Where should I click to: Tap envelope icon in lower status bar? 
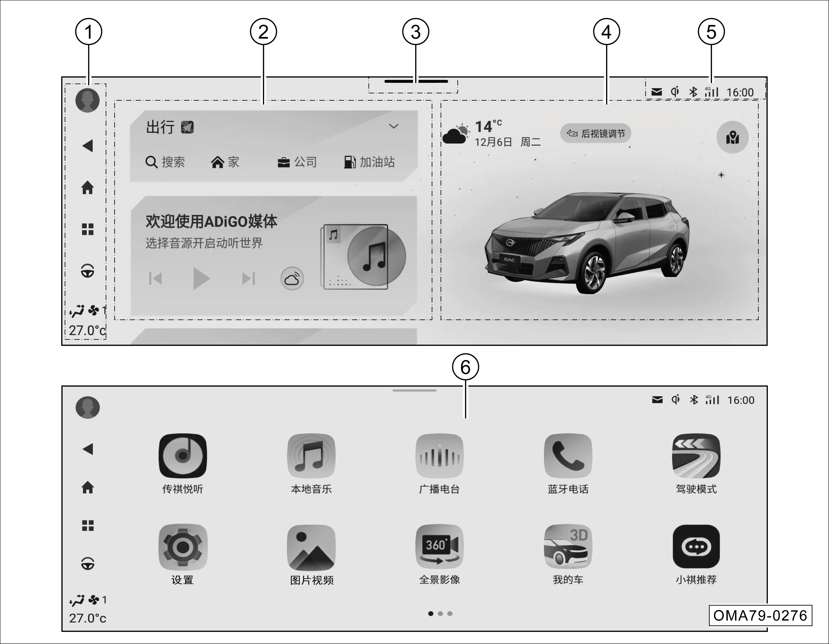pos(657,400)
